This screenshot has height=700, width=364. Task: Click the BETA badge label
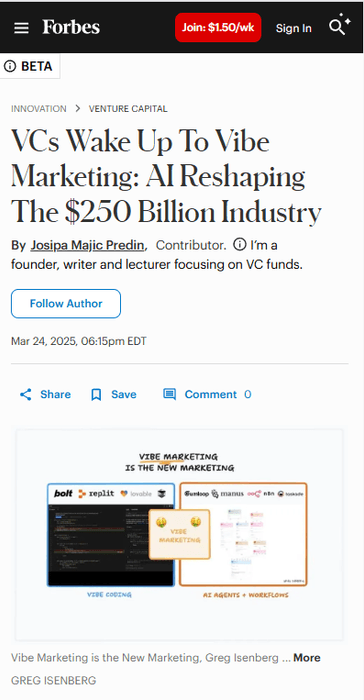[37, 67]
